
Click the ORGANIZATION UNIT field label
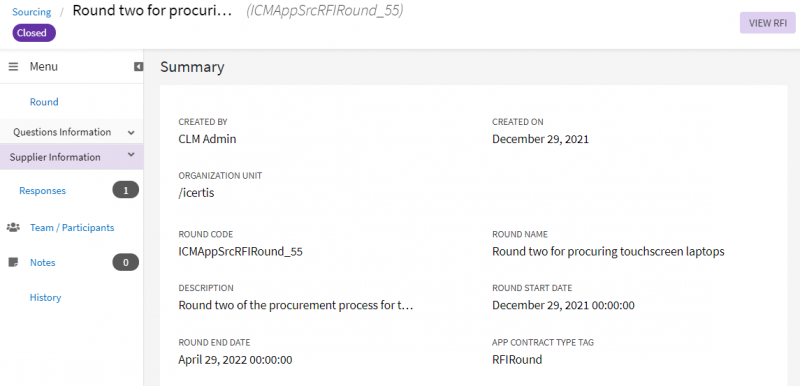(220, 175)
